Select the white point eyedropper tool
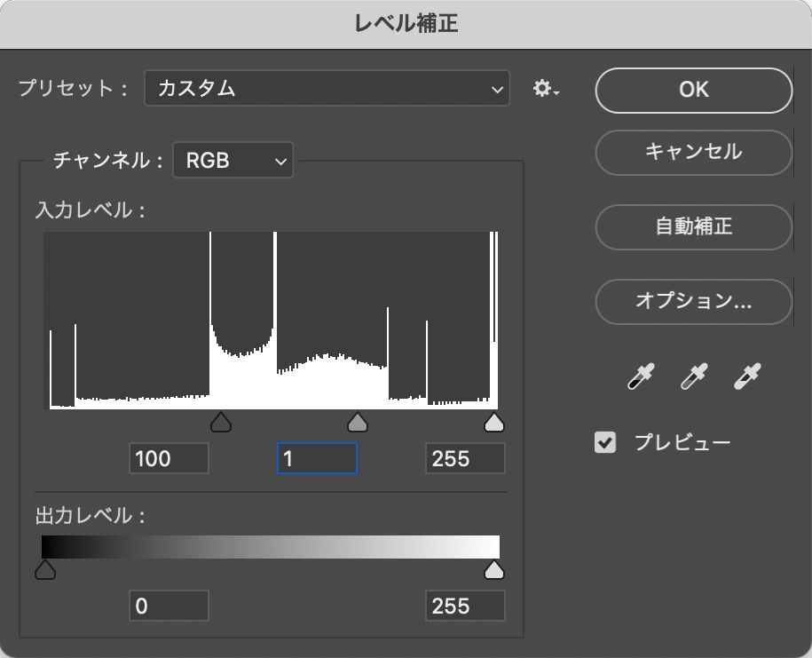812x658 pixels. [746, 377]
